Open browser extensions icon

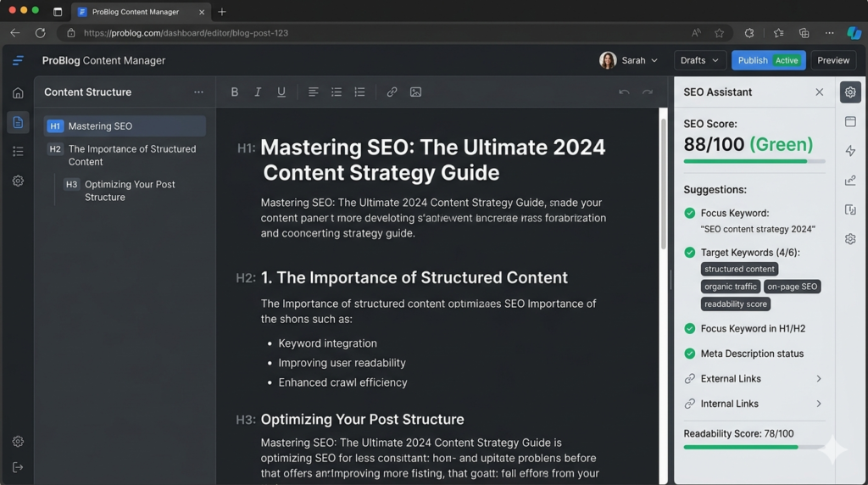pyautogui.click(x=749, y=33)
